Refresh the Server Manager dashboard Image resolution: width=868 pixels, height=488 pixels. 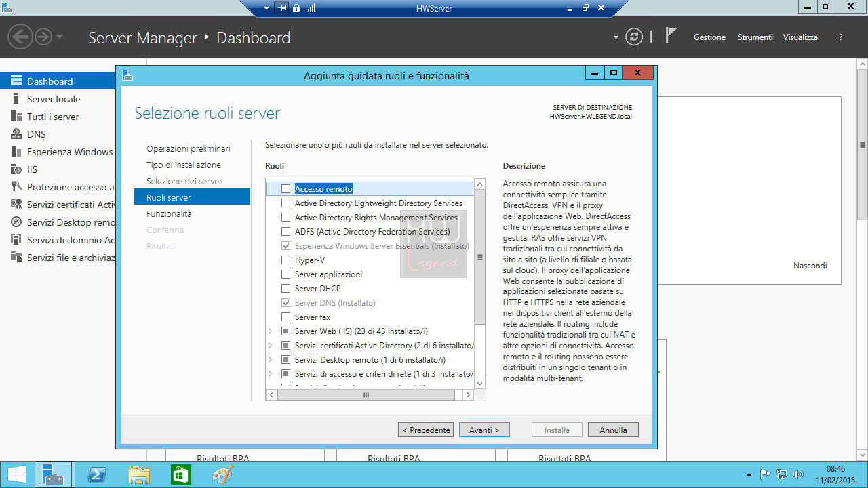634,37
